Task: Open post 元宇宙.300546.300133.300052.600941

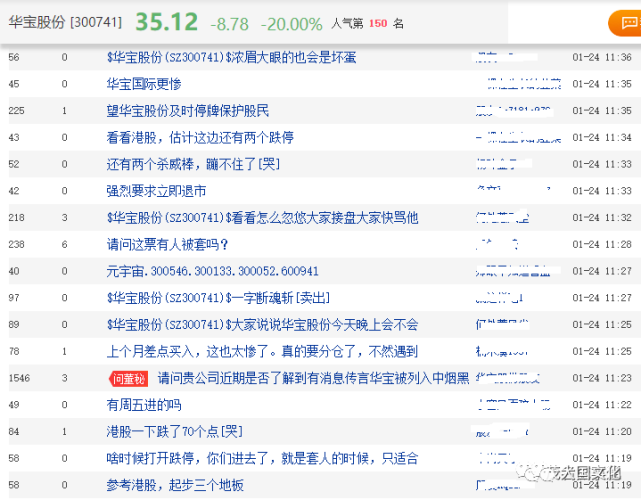Action: [x=213, y=271]
